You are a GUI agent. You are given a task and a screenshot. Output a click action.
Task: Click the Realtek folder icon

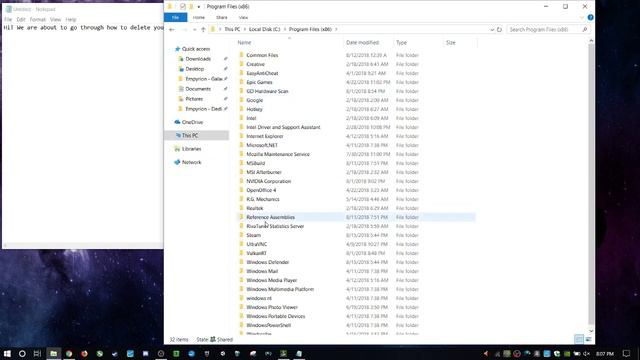coord(241,208)
